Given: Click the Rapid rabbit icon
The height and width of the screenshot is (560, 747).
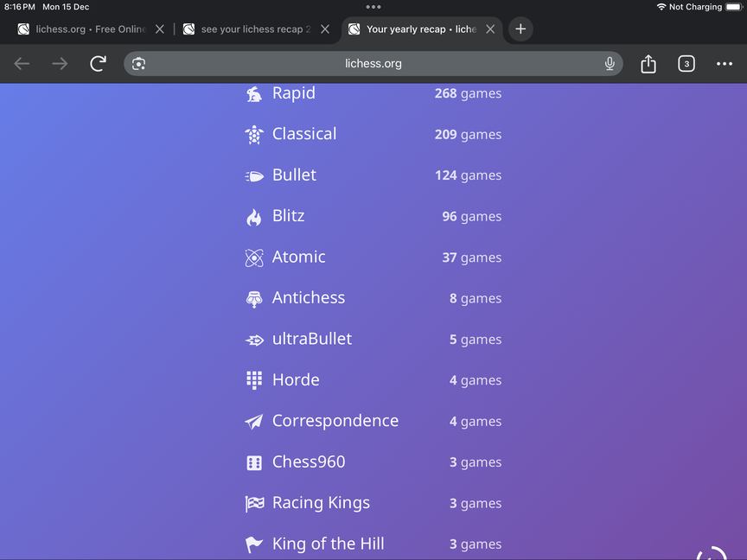Looking at the screenshot, I should [254, 94].
